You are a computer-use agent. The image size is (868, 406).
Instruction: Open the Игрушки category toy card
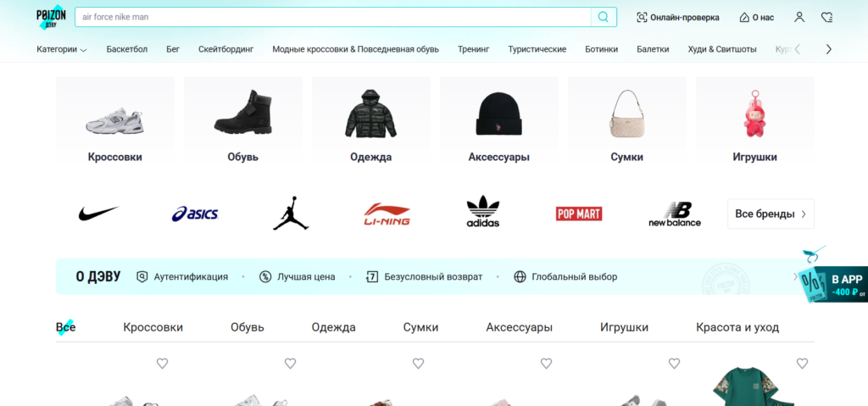754,121
